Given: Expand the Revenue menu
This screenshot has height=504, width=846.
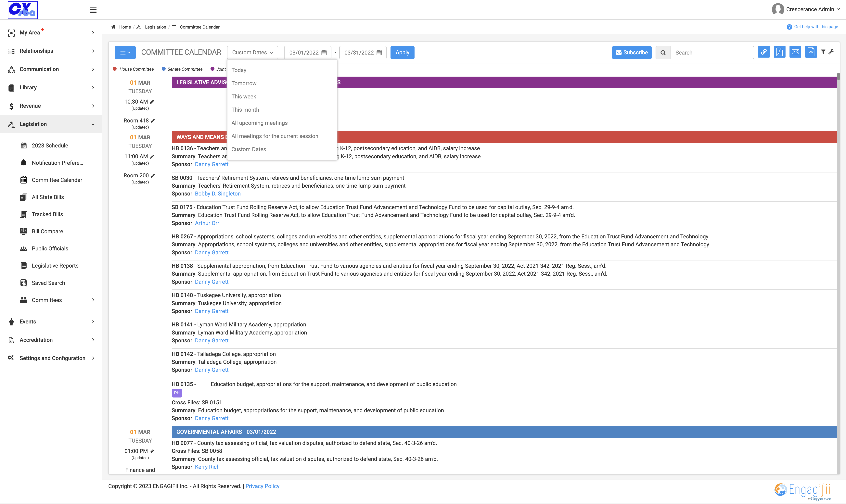Looking at the screenshot, I should pyautogui.click(x=51, y=106).
